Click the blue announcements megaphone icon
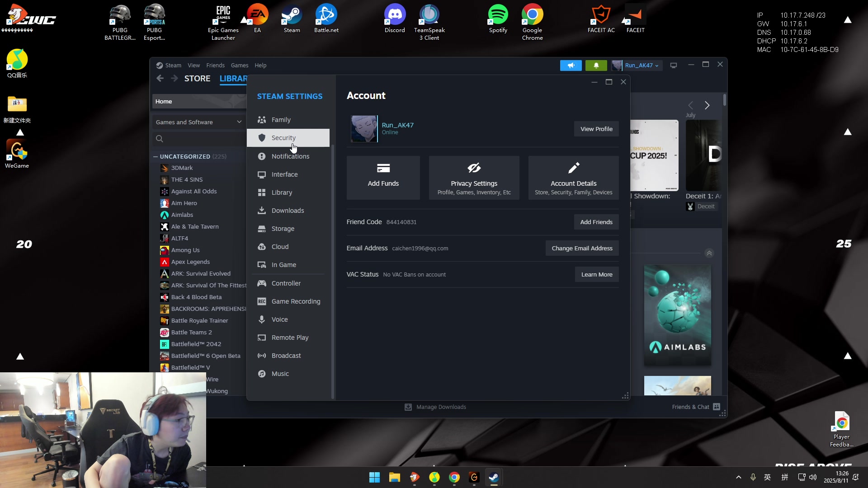Viewport: 868px width, 488px height. point(571,66)
